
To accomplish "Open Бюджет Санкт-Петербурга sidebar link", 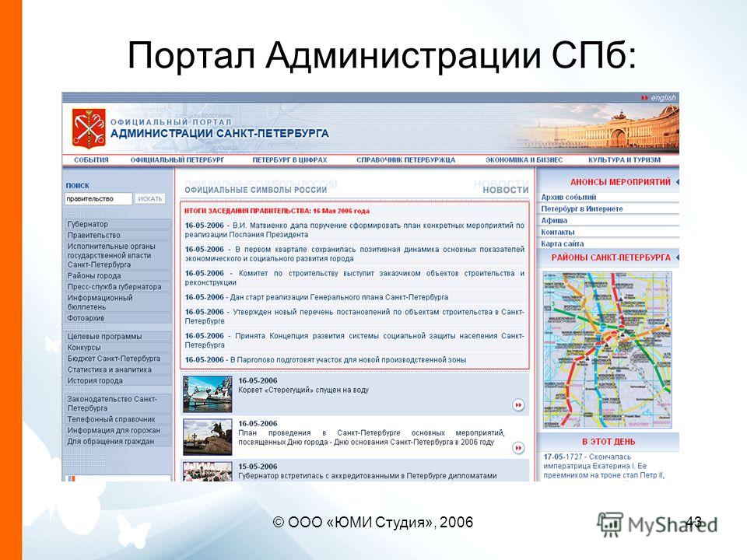I will 117,359.
